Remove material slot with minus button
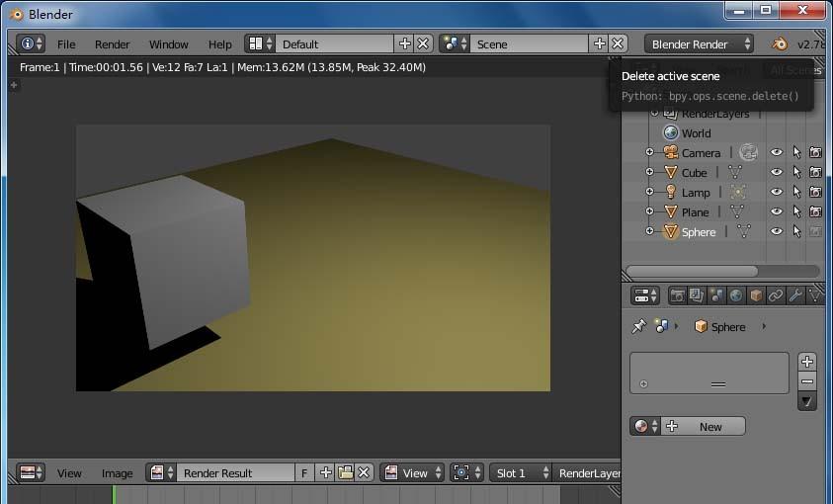Viewport: 833px width, 504px height. pyautogui.click(x=807, y=381)
